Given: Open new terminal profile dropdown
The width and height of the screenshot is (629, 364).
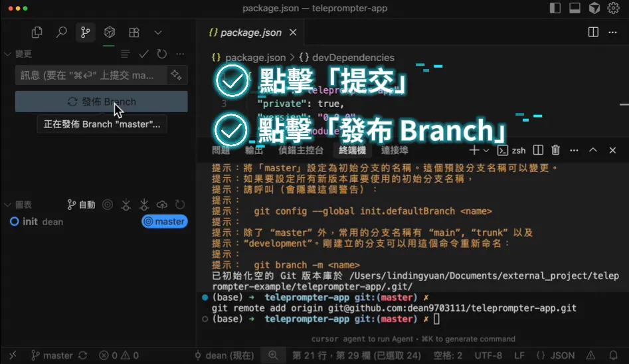Looking at the screenshot, I should [486, 151].
